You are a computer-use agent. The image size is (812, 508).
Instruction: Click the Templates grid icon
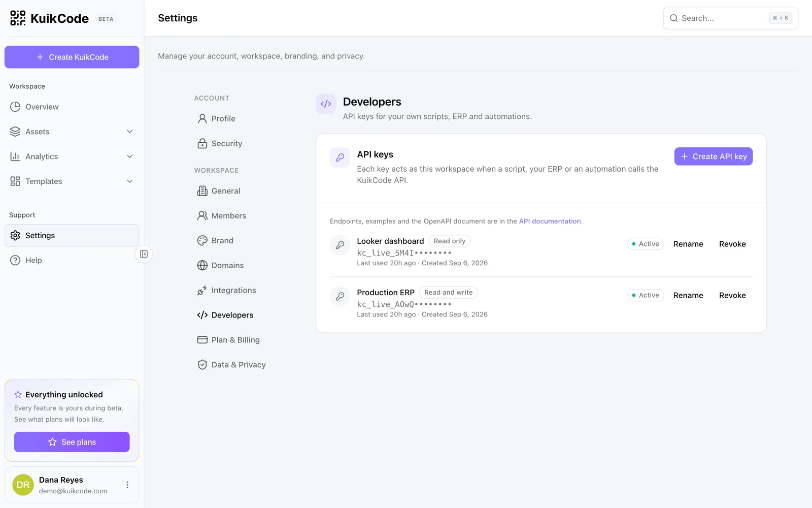pyautogui.click(x=15, y=181)
